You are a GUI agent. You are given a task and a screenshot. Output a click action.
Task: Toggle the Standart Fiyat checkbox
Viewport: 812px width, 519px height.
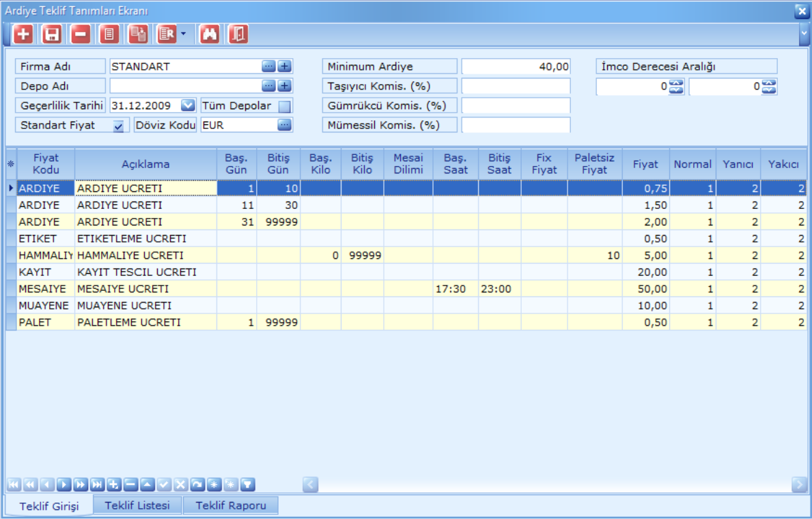point(119,126)
